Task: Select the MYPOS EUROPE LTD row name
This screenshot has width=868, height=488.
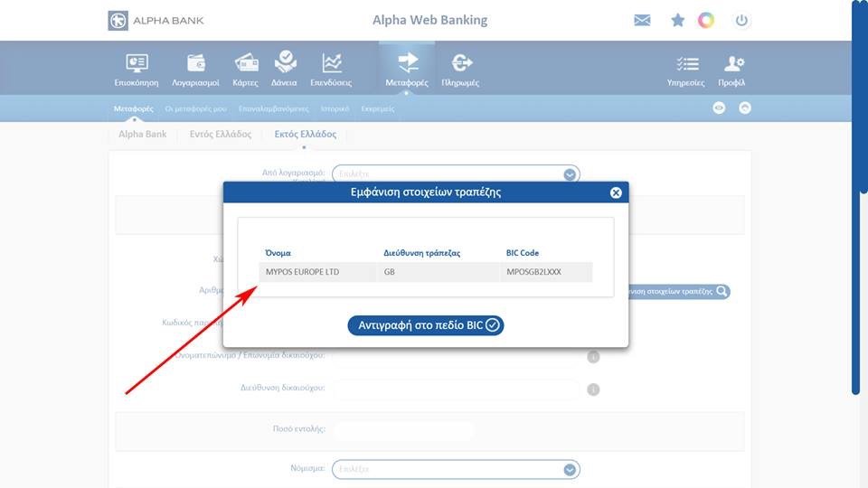Action: point(302,272)
